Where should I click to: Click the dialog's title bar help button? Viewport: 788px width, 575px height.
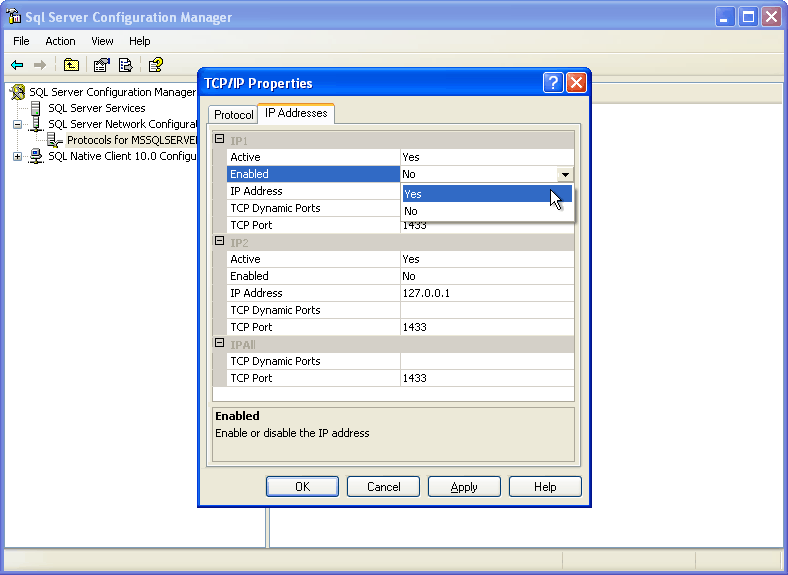553,83
